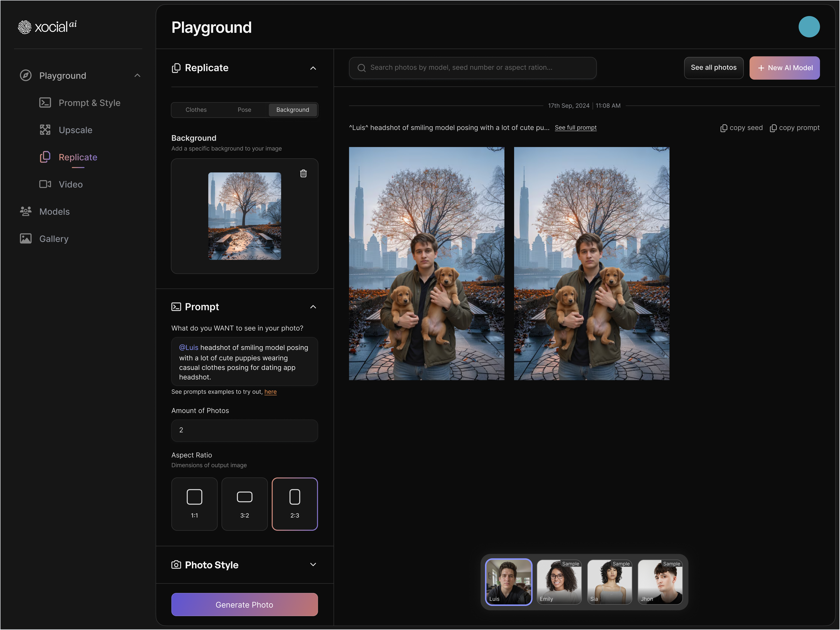Click the xocial ai logo
The image size is (840, 630).
(47, 26)
